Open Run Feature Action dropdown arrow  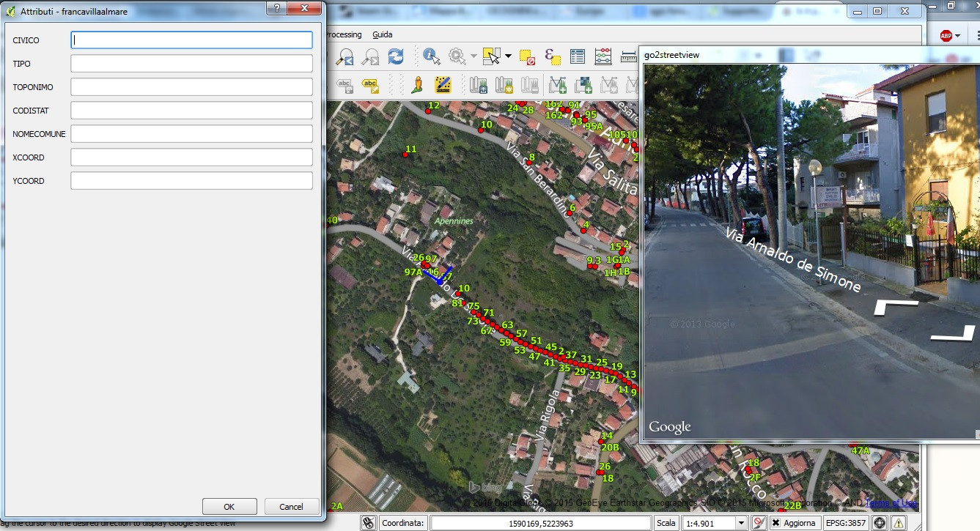click(x=474, y=56)
